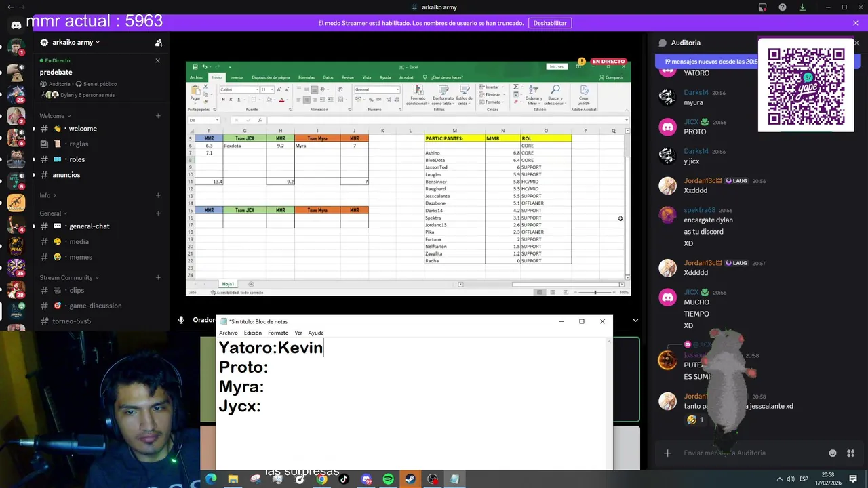Click Inic. ses. button in Excel title bar
This screenshot has height=488, width=868.
pyautogui.click(x=557, y=66)
